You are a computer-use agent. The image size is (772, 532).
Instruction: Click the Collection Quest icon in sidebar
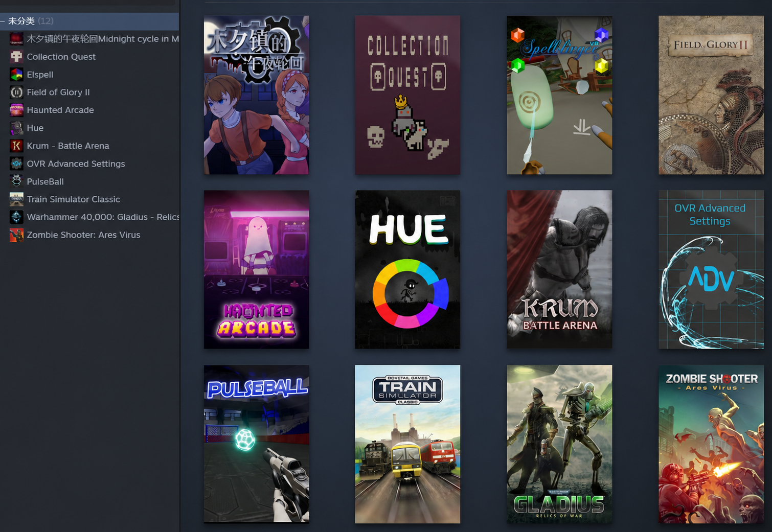coord(16,57)
